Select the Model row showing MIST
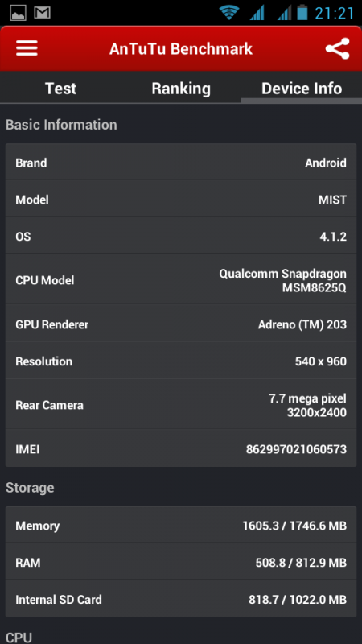362x644 pixels. 181,200
